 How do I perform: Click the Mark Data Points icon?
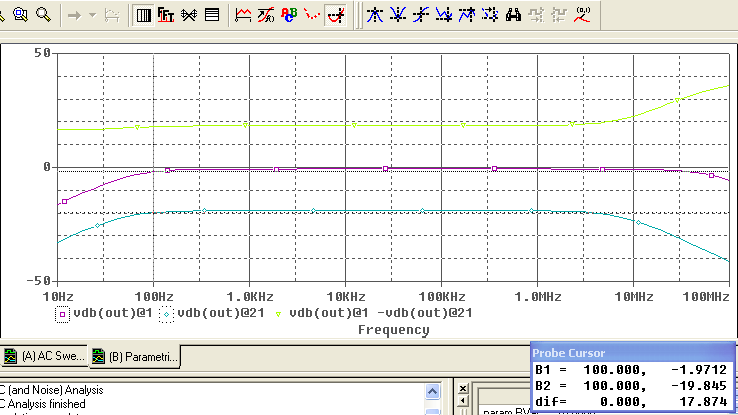click(x=313, y=15)
